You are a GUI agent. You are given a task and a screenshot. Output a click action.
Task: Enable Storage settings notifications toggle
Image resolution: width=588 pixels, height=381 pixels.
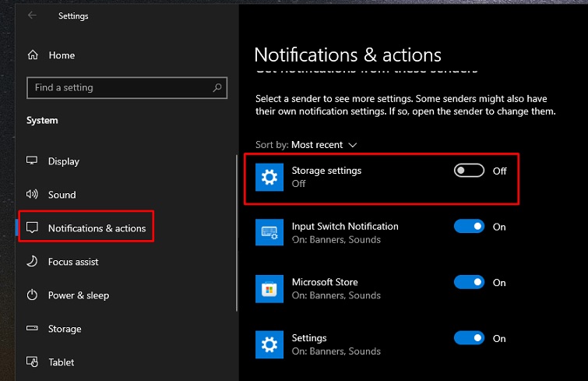pos(469,171)
